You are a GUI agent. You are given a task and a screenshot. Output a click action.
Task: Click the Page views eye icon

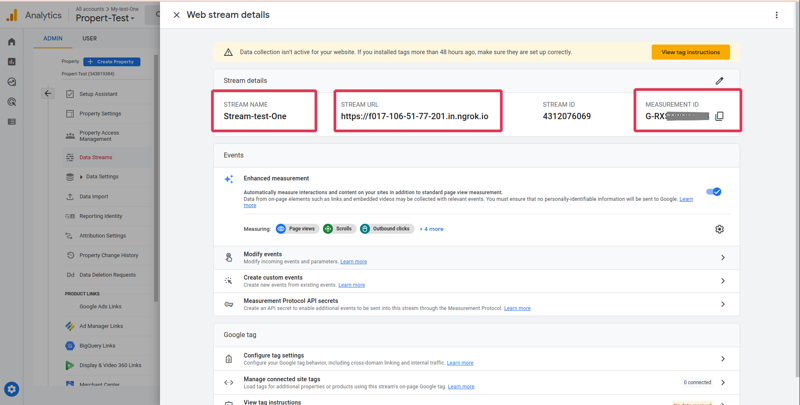[x=281, y=229]
